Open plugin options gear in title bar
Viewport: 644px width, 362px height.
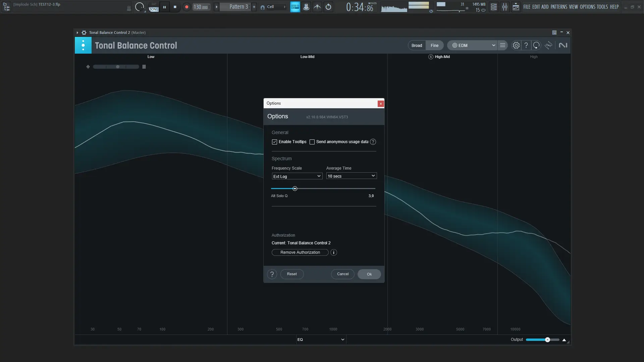84,33
